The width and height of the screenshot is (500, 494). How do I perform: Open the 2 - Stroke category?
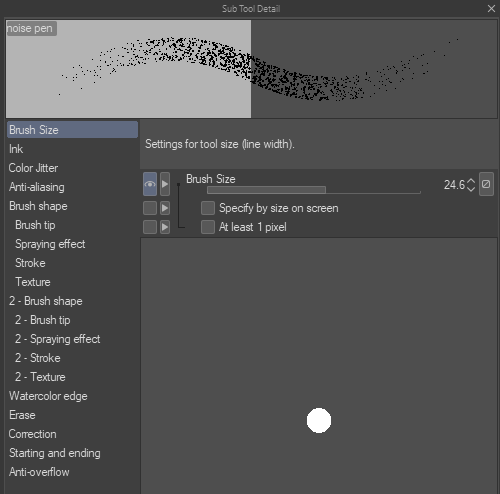click(x=72, y=358)
